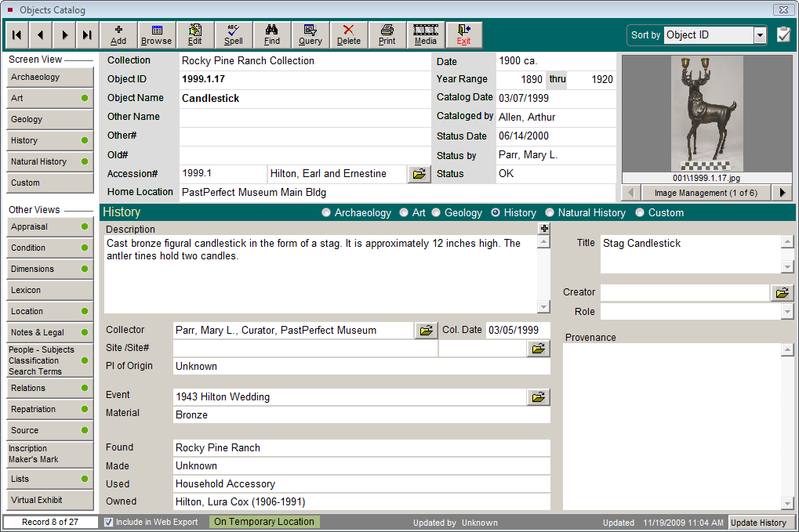
Task: Open the Condition view
Action: pos(49,248)
